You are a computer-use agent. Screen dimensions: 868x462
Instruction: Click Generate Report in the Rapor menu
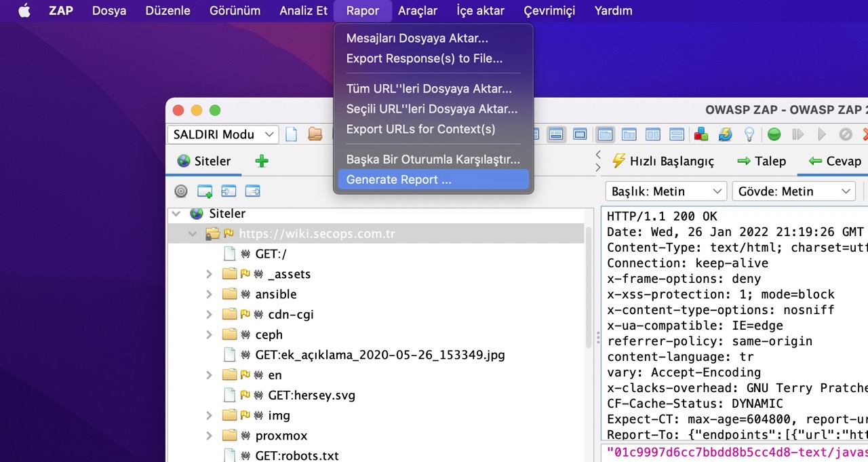[x=433, y=180]
